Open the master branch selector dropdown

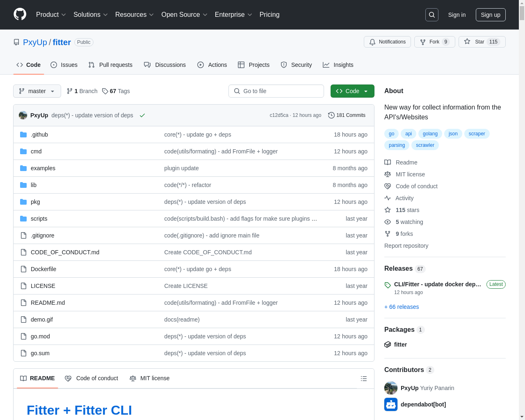click(37, 91)
